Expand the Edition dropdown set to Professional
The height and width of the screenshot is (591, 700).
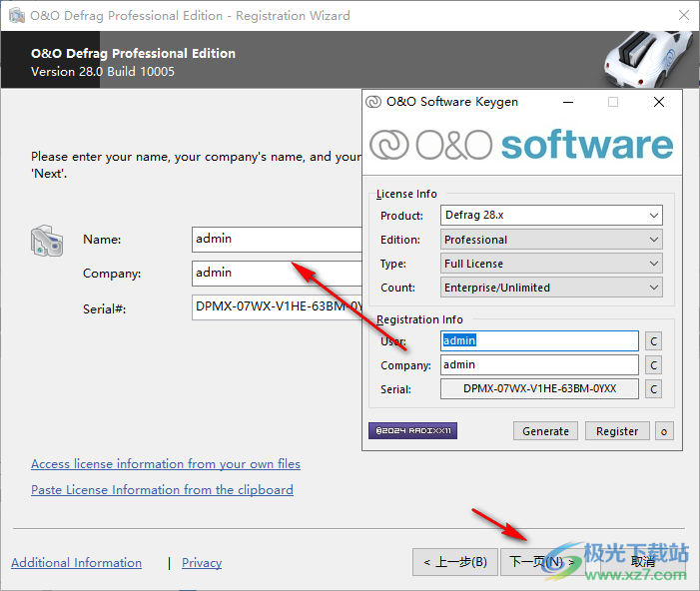pos(551,240)
